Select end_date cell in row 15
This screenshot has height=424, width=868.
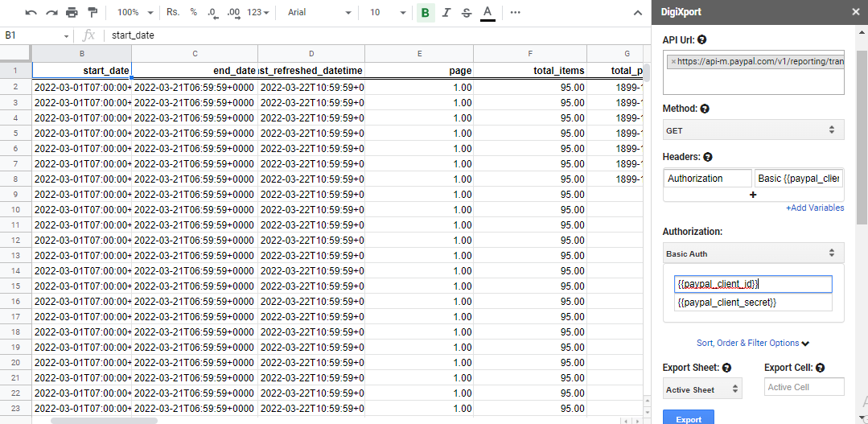click(x=195, y=286)
